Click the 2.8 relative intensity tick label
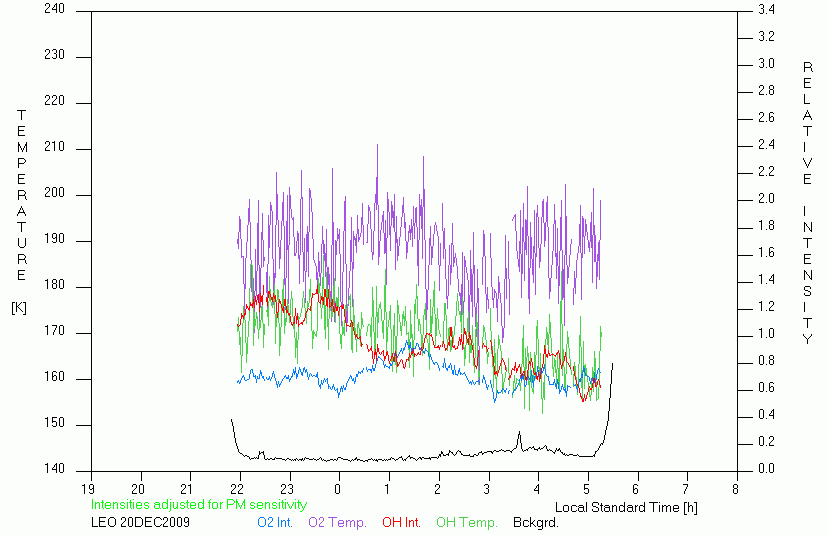828x535 pixels. [x=766, y=90]
